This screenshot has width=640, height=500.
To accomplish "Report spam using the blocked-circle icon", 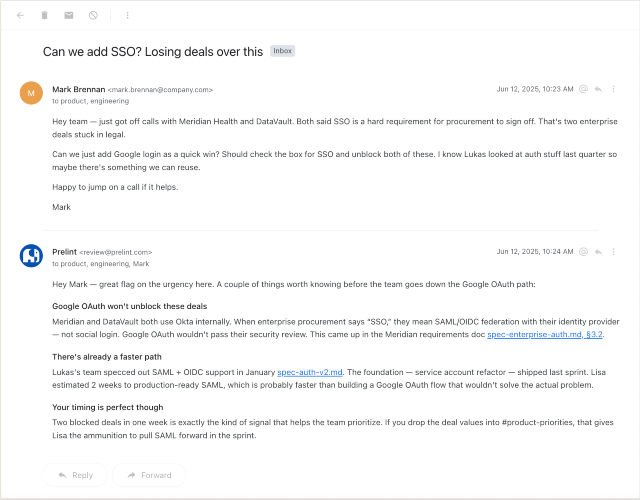I will (x=93, y=15).
